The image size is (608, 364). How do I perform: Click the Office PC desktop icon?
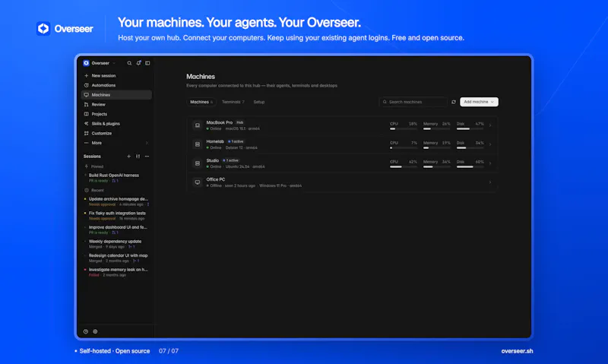(198, 182)
